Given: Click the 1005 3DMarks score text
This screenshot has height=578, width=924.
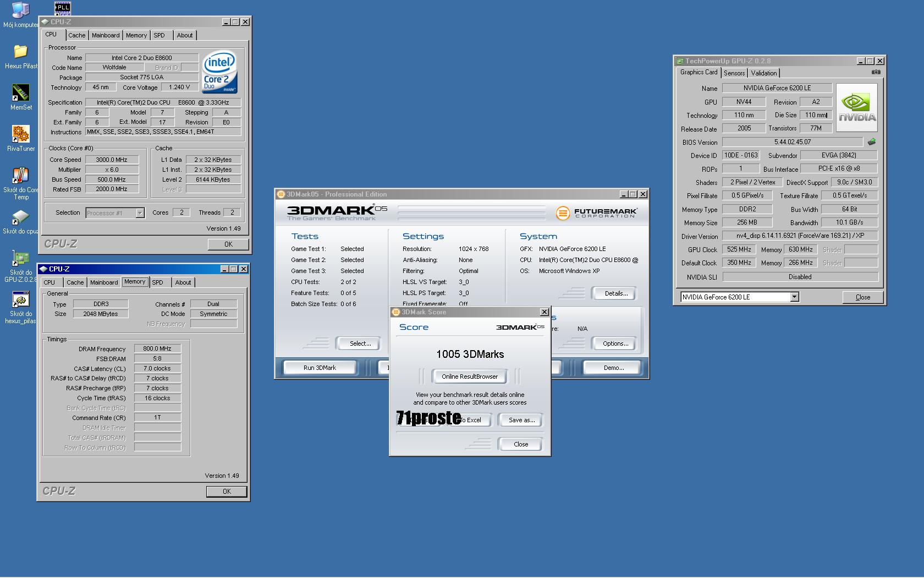Looking at the screenshot, I should (470, 354).
